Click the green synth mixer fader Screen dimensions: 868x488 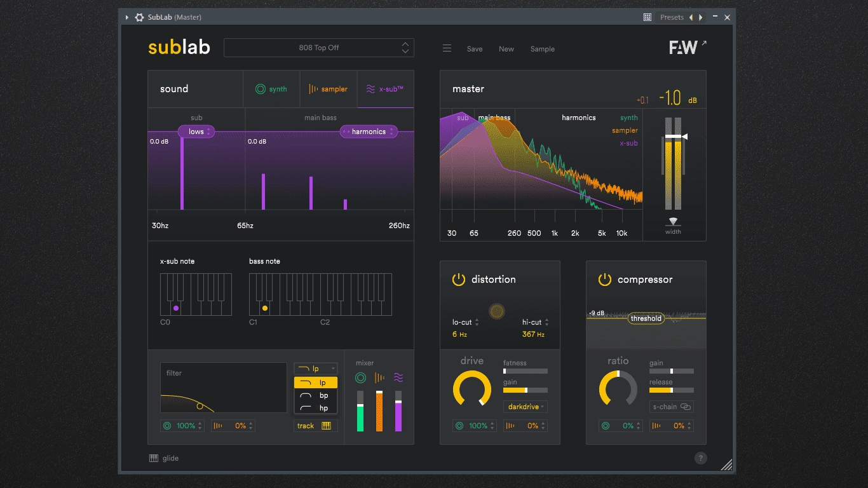tap(360, 411)
